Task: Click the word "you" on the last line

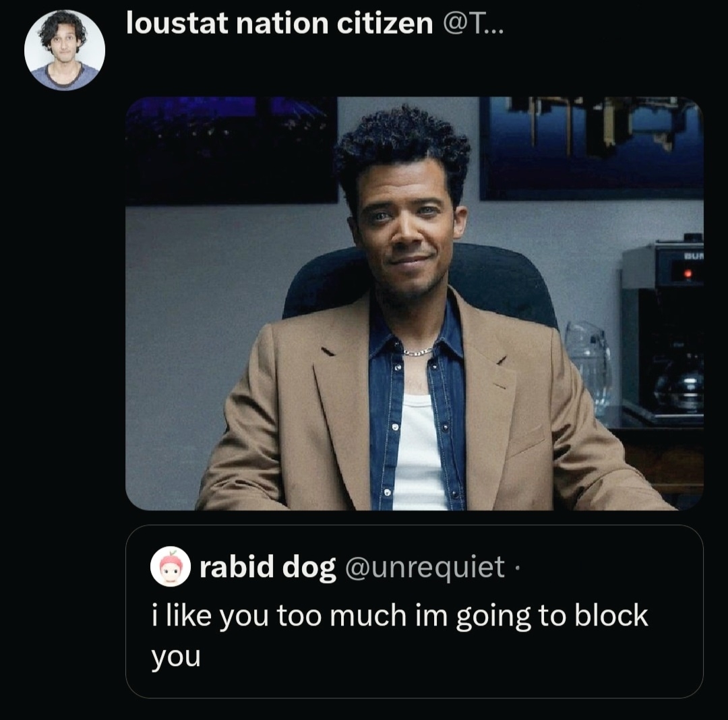Action: click(176, 657)
